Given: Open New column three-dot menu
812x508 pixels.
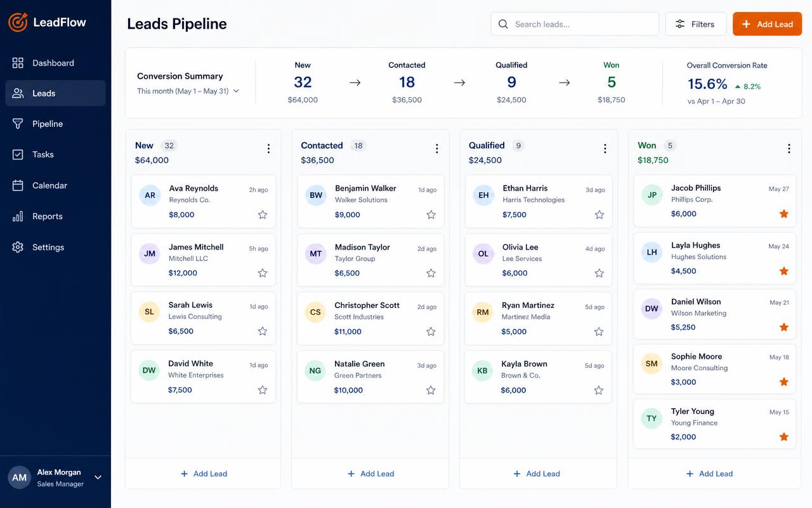Looking at the screenshot, I should click(x=268, y=149).
